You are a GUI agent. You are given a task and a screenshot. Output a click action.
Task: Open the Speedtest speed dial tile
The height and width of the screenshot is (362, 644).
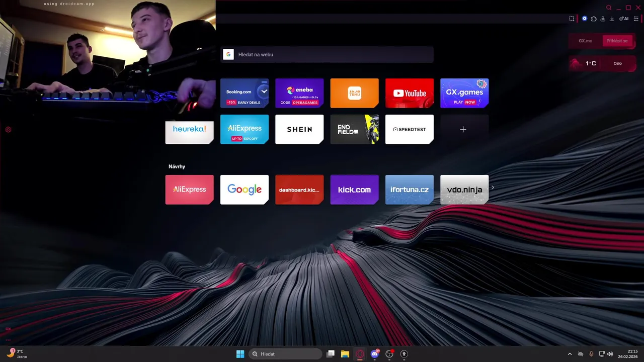[410, 129]
